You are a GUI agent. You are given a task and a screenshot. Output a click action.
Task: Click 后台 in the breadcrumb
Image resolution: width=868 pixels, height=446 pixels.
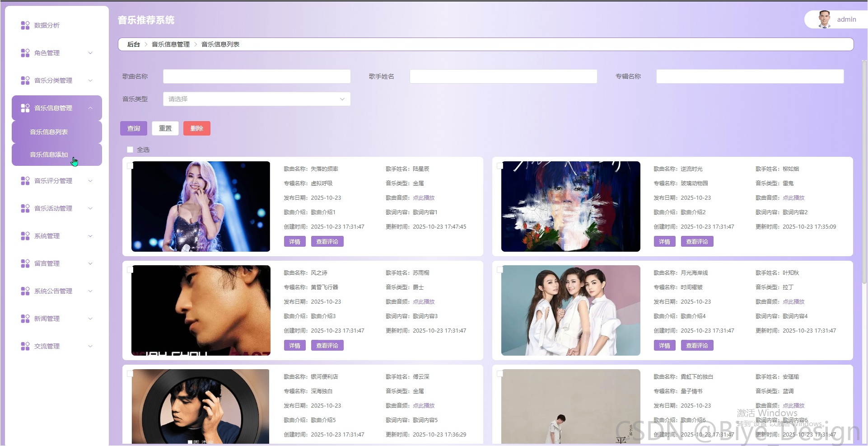134,44
